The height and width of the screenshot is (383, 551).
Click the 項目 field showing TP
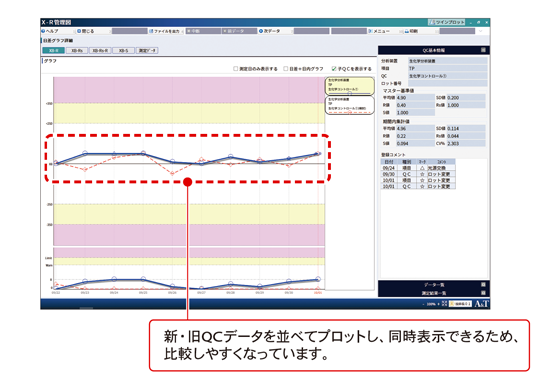[447, 69]
